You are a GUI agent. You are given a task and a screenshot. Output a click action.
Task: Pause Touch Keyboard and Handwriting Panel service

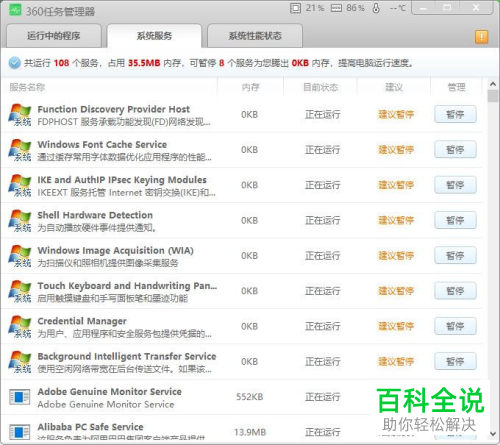click(x=455, y=291)
